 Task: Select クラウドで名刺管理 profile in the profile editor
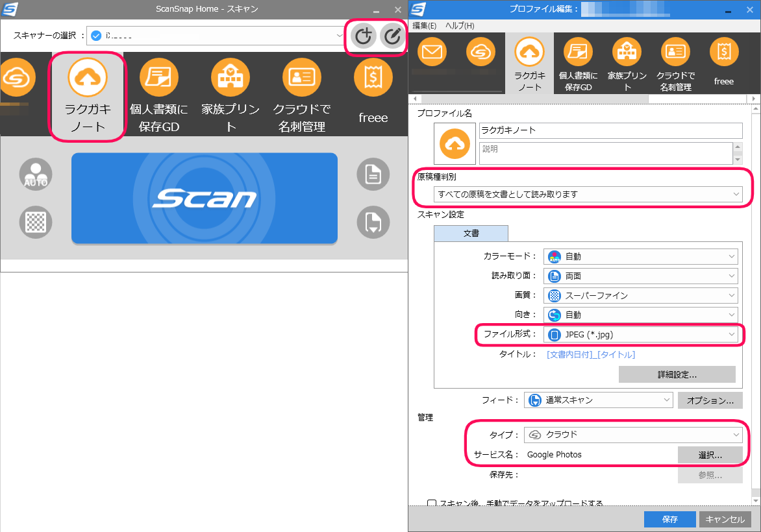(x=675, y=63)
